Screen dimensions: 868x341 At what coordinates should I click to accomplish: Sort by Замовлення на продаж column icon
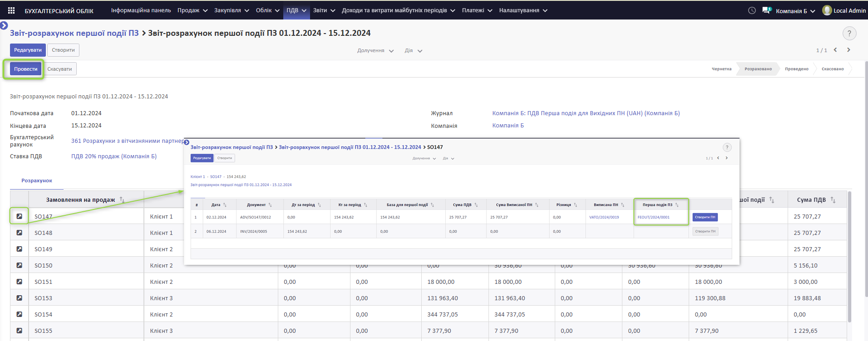coord(122,200)
